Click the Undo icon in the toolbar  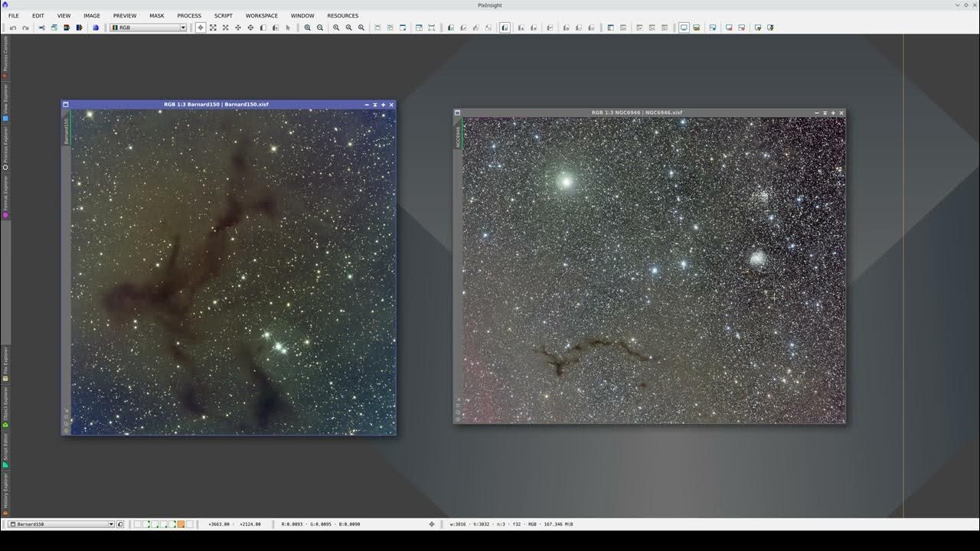coord(13,28)
